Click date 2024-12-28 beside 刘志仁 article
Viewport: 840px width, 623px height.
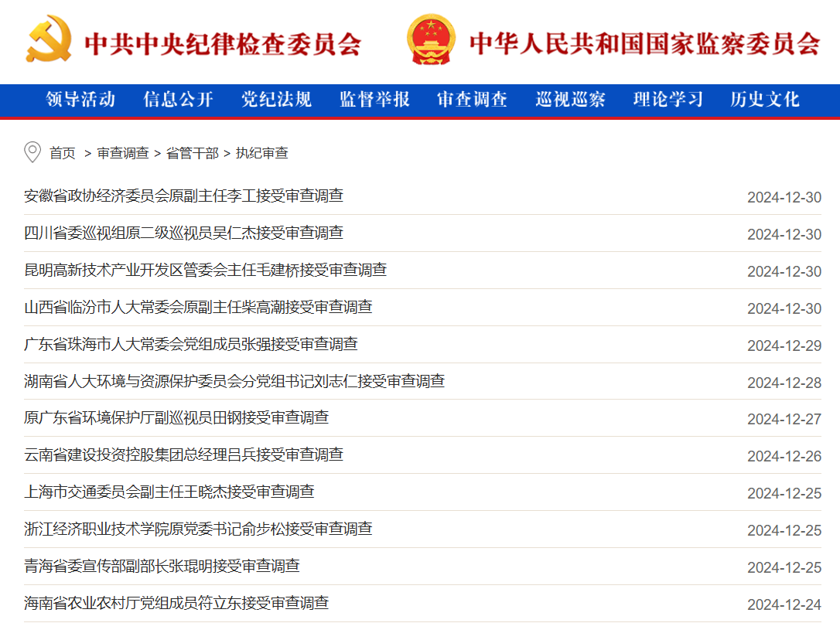pyautogui.click(x=784, y=383)
